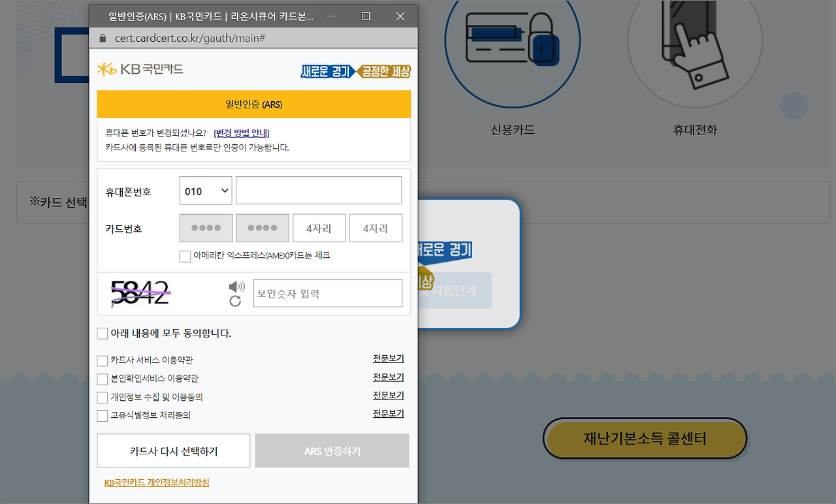Click the fourth card number 4자리 field
This screenshot has height=504, width=836.
tap(376, 228)
